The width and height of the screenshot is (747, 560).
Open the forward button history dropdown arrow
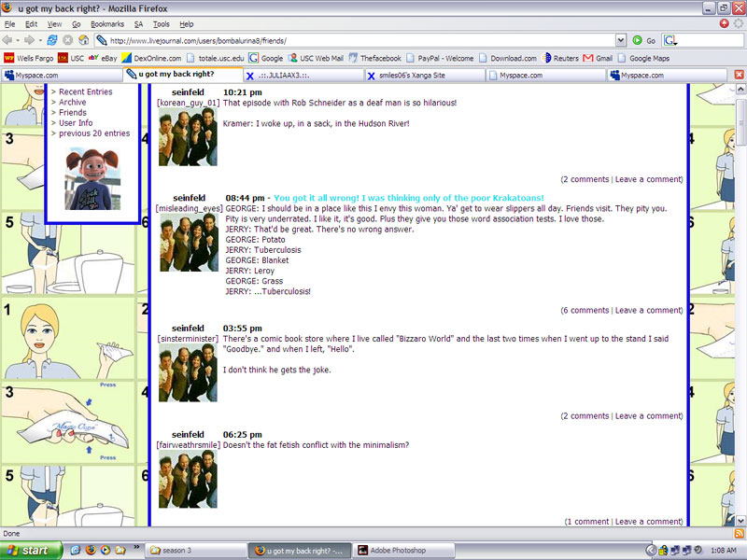(x=40, y=40)
